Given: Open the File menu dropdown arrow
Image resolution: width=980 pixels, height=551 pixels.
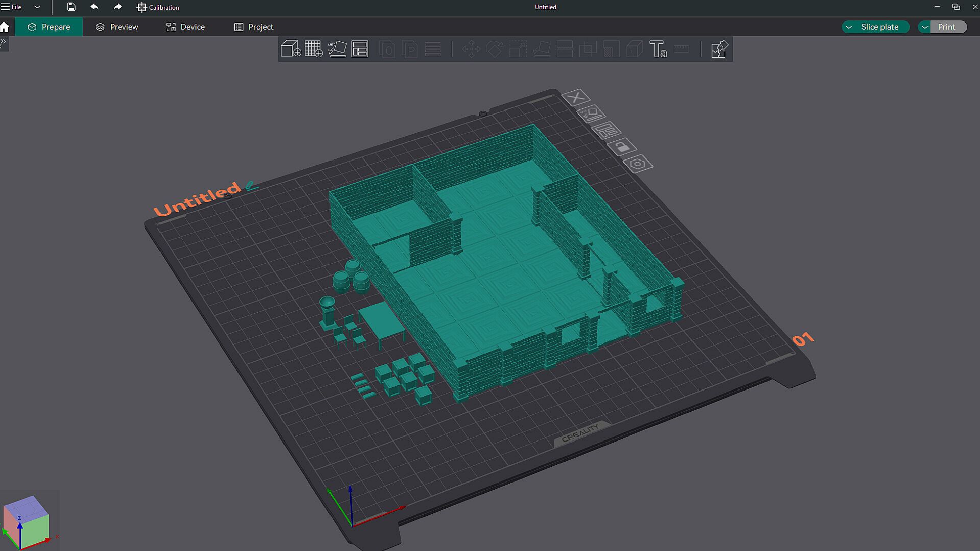Looking at the screenshot, I should [x=37, y=7].
